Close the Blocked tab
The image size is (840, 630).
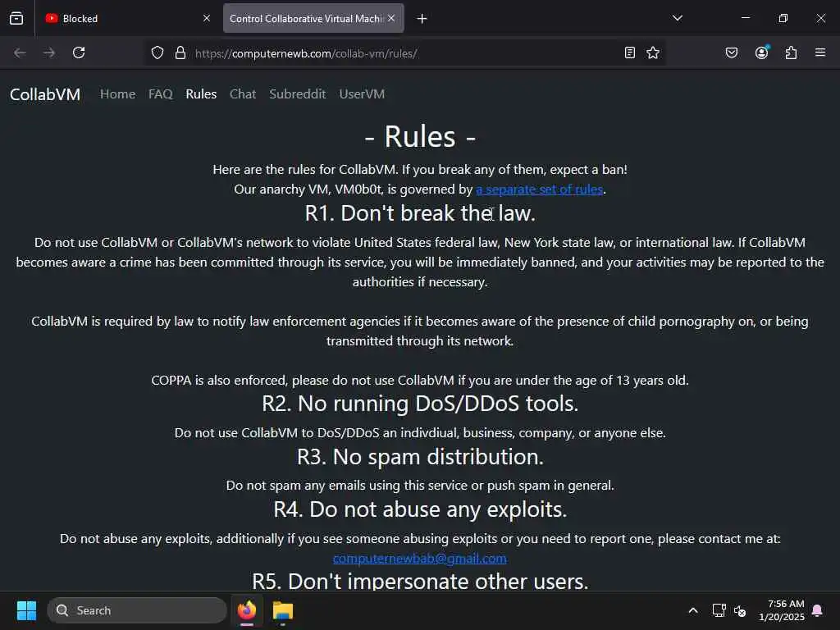point(206,18)
